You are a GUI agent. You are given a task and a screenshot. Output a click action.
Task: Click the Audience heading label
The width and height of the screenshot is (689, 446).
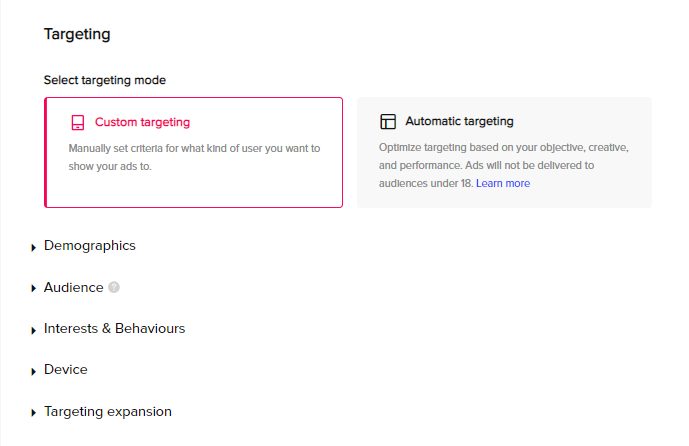(x=73, y=287)
